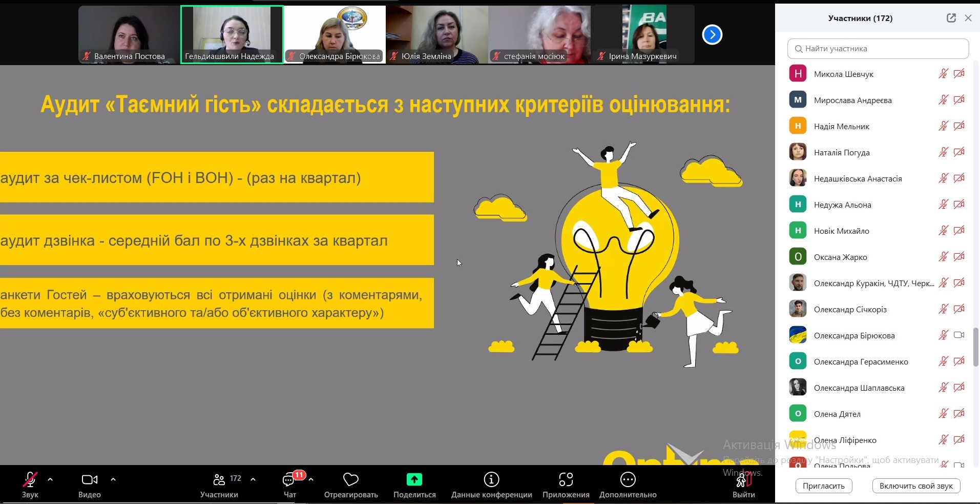Viewport: 980px width, 504px height.
Task: Click the Пригласить button
Action: (x=823, y=486)
